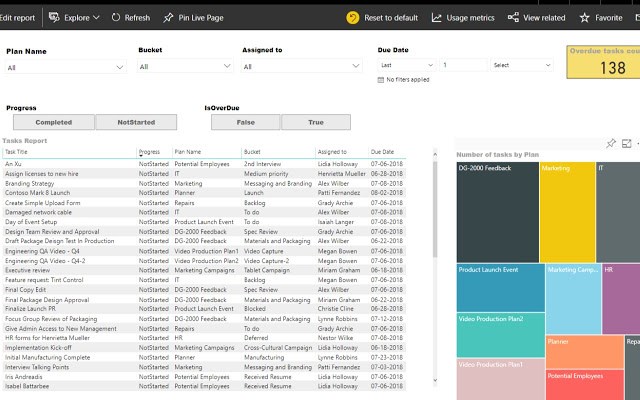Viewport: 640px width, 400px height.
Task: Click Damaged network cable task
Action: (38, 212)
